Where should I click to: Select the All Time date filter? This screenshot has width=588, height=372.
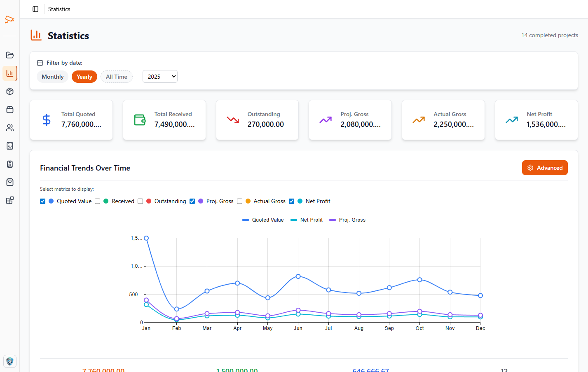click(x=117, y=77)
